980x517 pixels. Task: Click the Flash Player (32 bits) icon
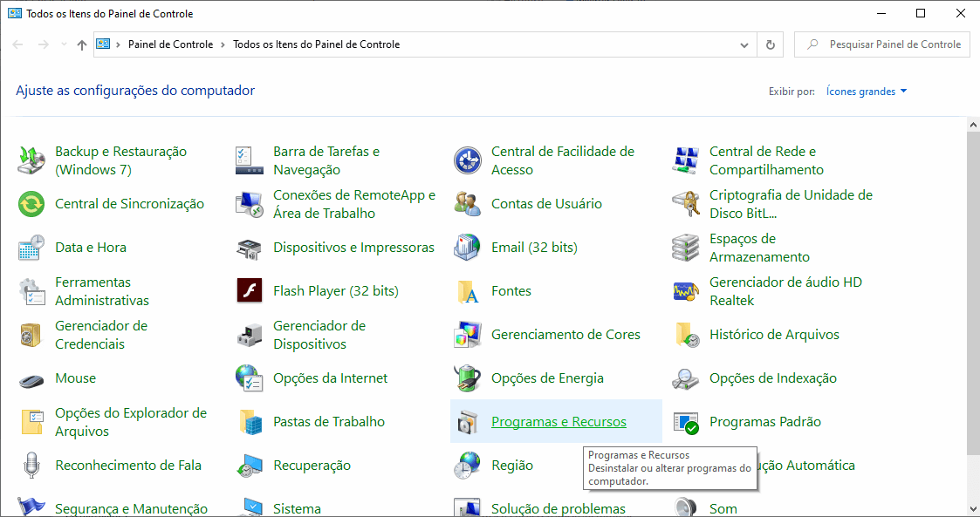(250, 291)
